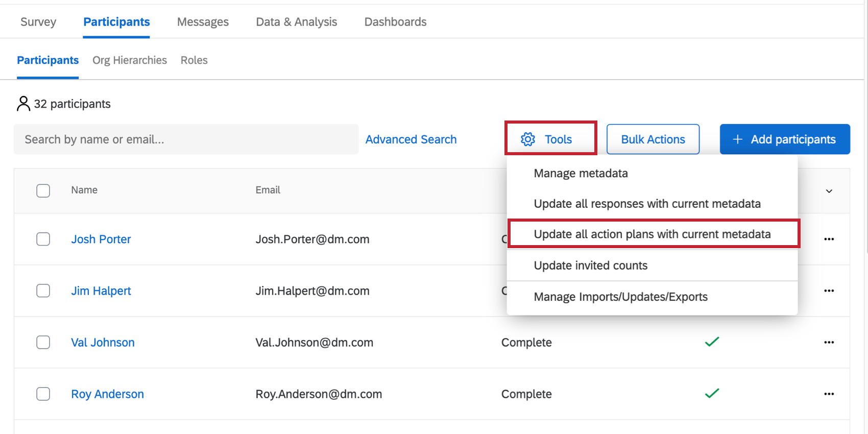Select Manage metadata from the Tools menu
868x434 pixels.
point(581,174)
